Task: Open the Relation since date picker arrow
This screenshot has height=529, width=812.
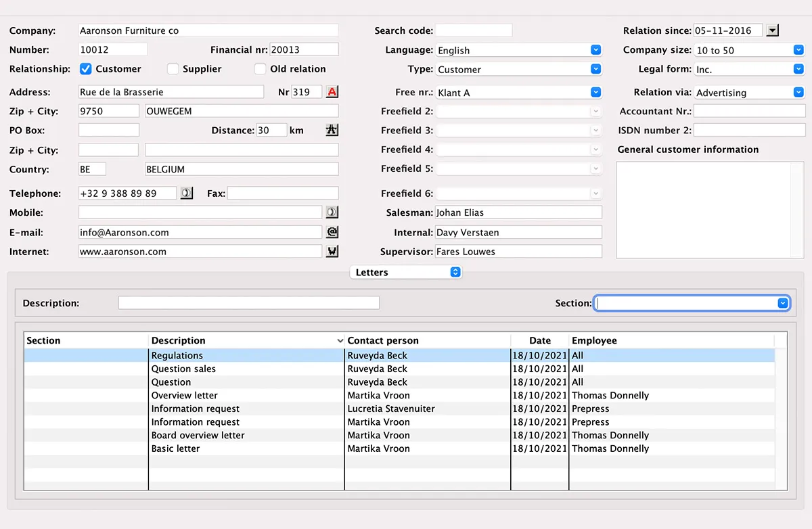Action: 773,30
